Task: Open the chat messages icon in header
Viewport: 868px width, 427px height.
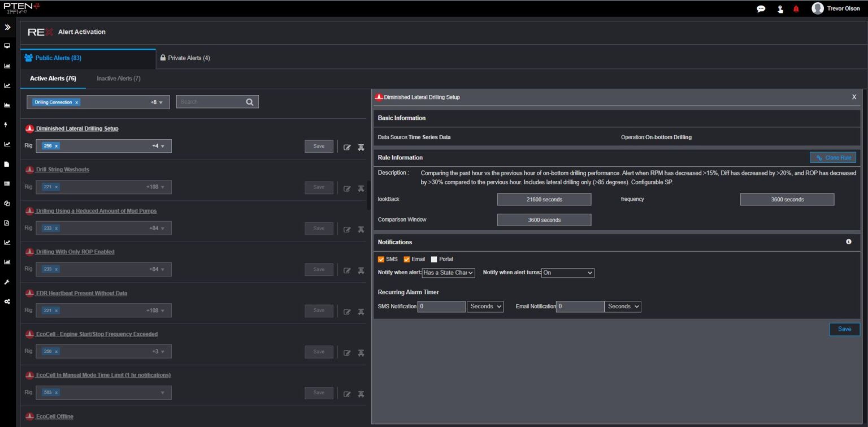Action: pyautogui.click(x=761, y=9)
